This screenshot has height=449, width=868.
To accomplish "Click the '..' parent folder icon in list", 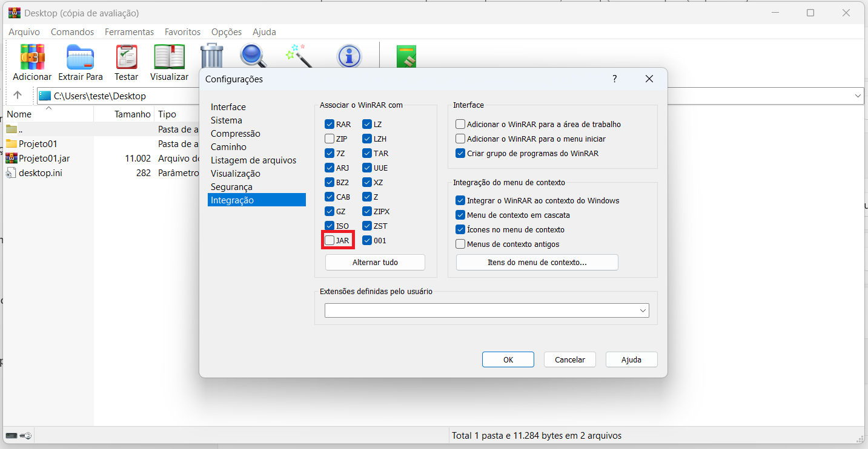I will coord(12,129).
